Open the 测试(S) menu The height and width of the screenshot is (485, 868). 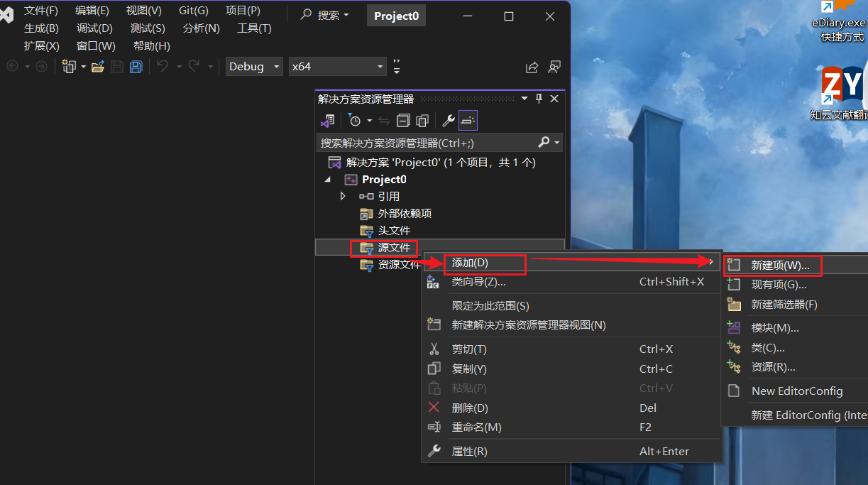coord(148,28)
